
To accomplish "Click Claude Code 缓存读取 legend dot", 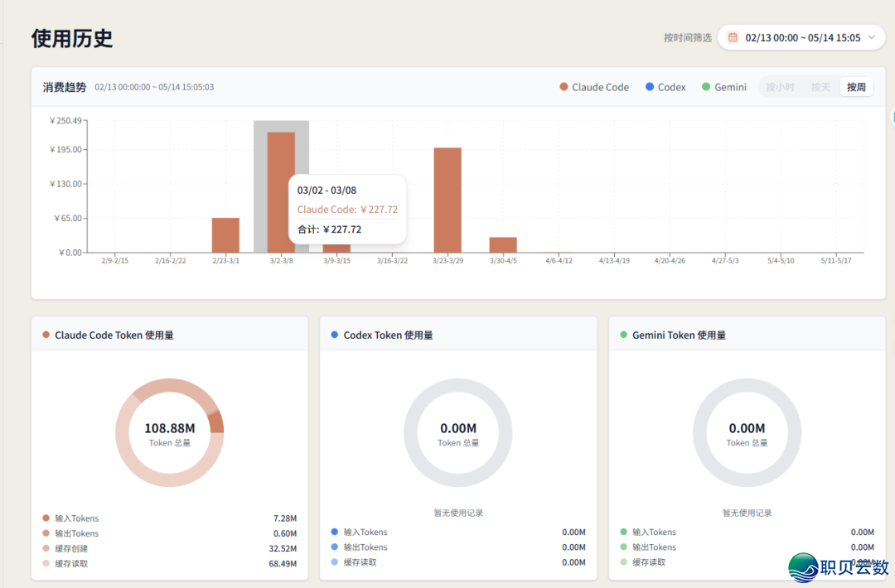I will [46, 563].
